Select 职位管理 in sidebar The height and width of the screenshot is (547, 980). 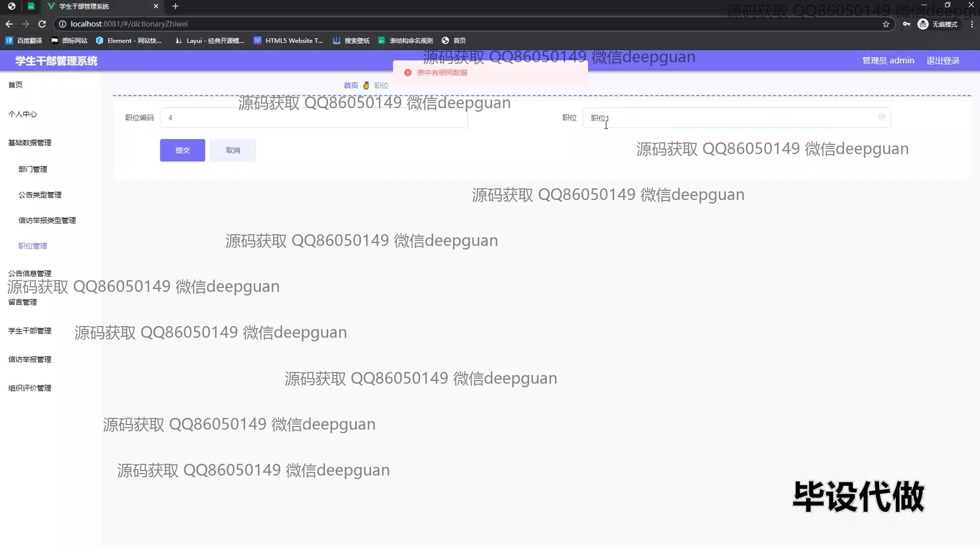click(33, 246)
